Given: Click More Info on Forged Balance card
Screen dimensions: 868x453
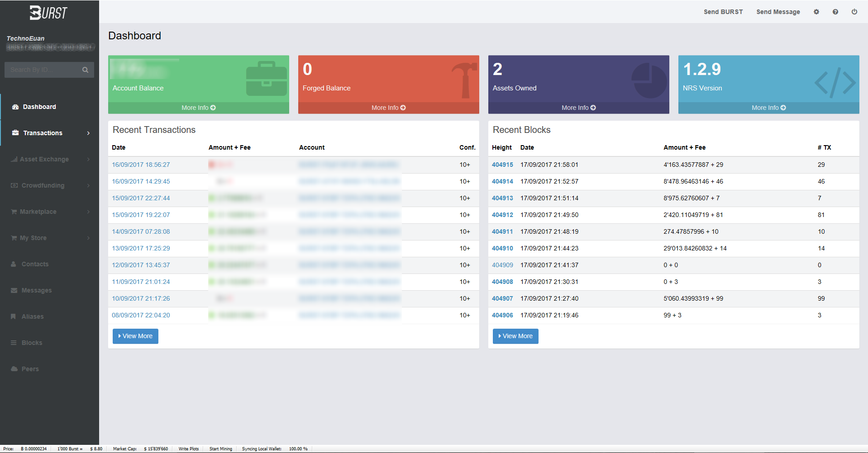Looking at the screenshot, I should pyautogui.click(x=389, y=108).
